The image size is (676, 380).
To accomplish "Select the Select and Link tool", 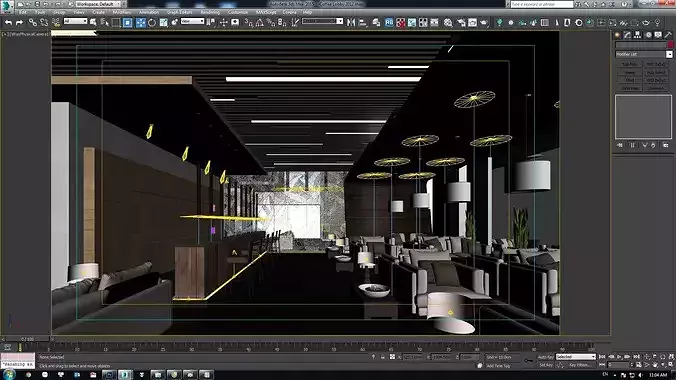I will pyautogui.click(x=33, y=22).
